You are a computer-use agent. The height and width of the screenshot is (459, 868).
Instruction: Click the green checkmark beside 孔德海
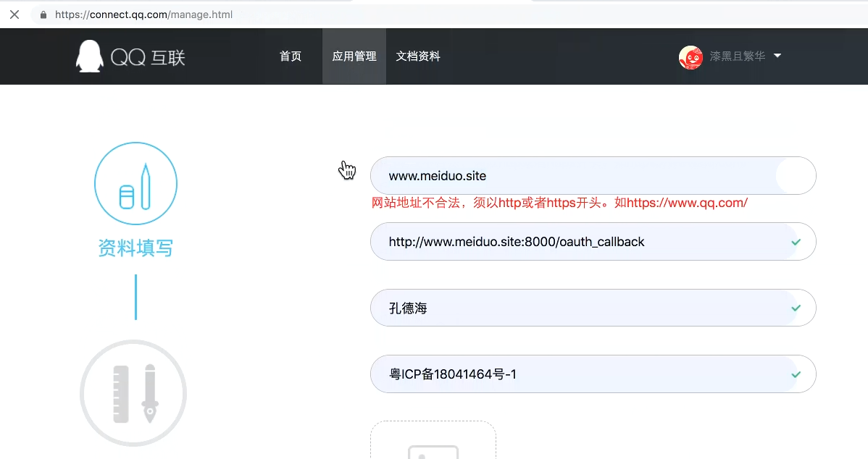pyautogui.click(x=795, y=308)
